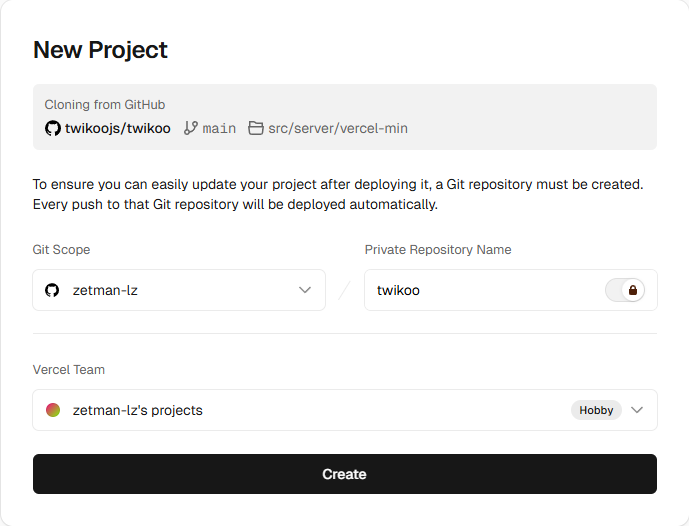Image resolution: width=689 pixels, height=526 pixels.
Task: Expand the Git Scope dropdown chevron
Action: 305,290
